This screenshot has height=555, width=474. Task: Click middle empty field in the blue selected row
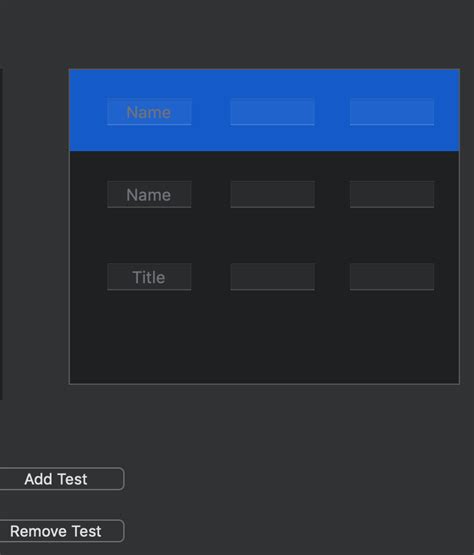tap(273, 112)
